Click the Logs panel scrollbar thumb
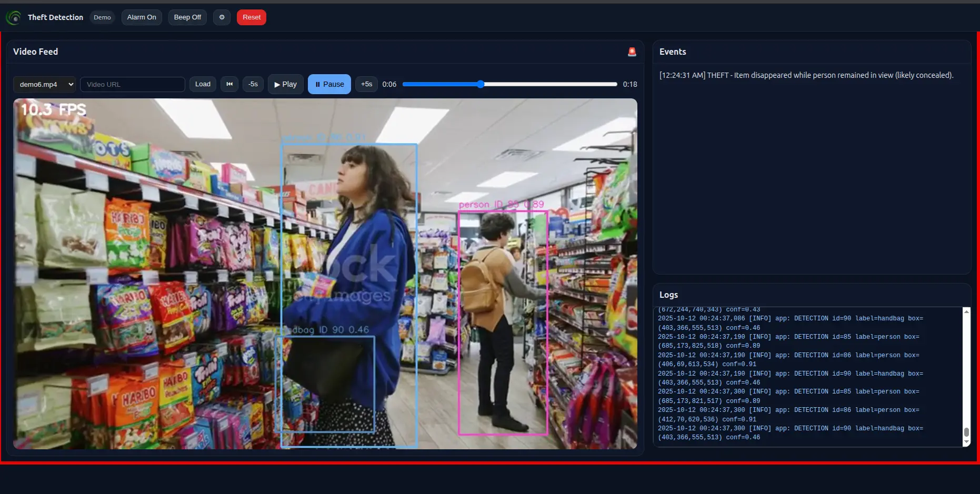 coord(966,432)
